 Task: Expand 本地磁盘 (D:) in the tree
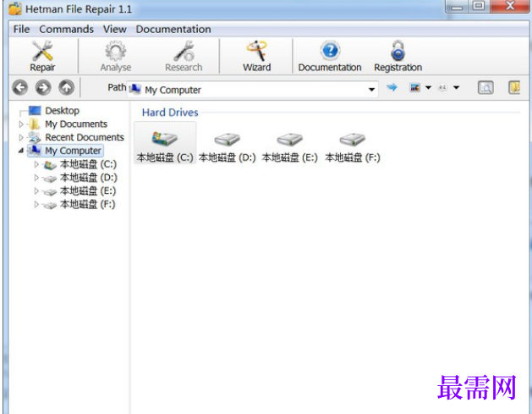point(36,178)
